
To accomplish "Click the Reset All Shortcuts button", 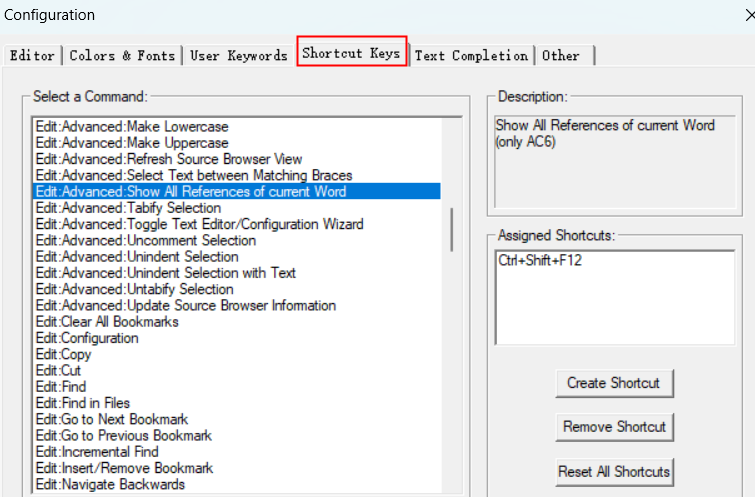I will (613, 471).
